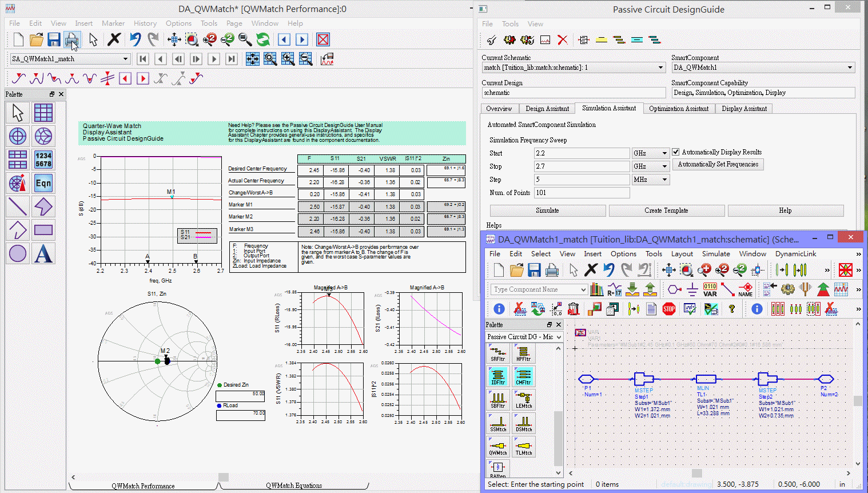Viewport: 868px width, 493px height.
Task: Insert a new marker with first marker icon
Action: click(19, 78)
